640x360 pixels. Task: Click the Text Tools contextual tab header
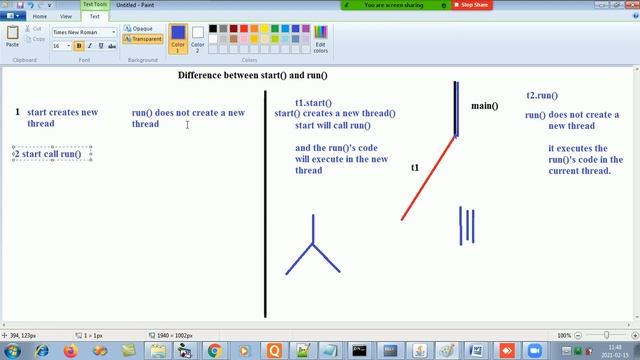point(95,4)
